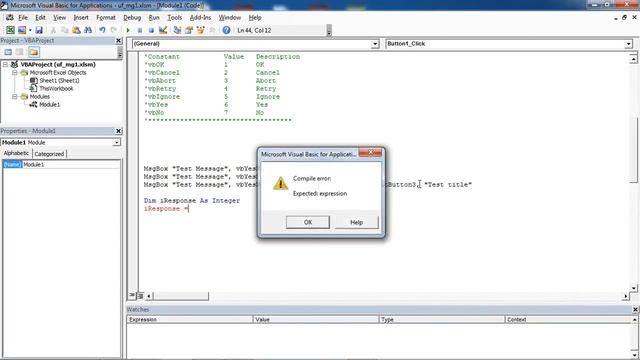Click OK in the Compile error dialog
640x360 pixels.
[308, 222]
